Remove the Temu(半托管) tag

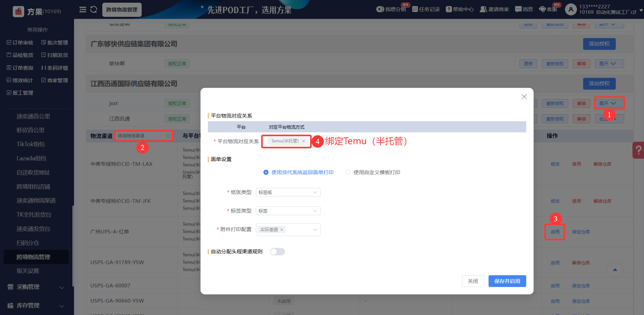(303, 141)
